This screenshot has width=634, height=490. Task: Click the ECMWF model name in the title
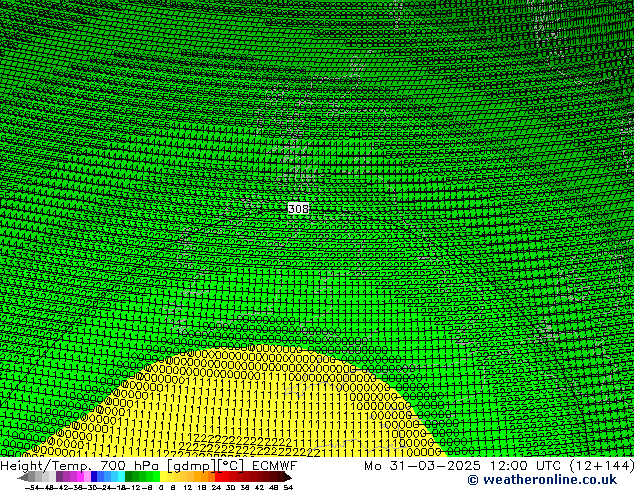(x=275, y=466)
